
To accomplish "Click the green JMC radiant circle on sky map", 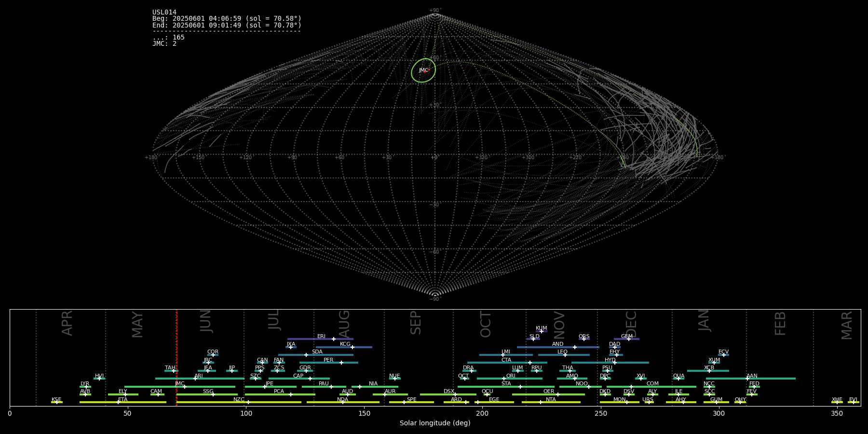I will pyautogui.click(x=423, y=70).
